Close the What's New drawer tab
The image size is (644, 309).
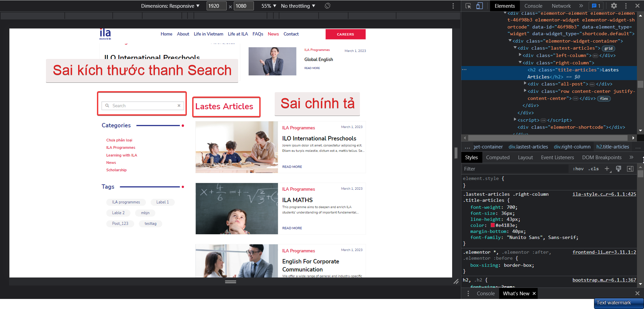coord(534,294)
